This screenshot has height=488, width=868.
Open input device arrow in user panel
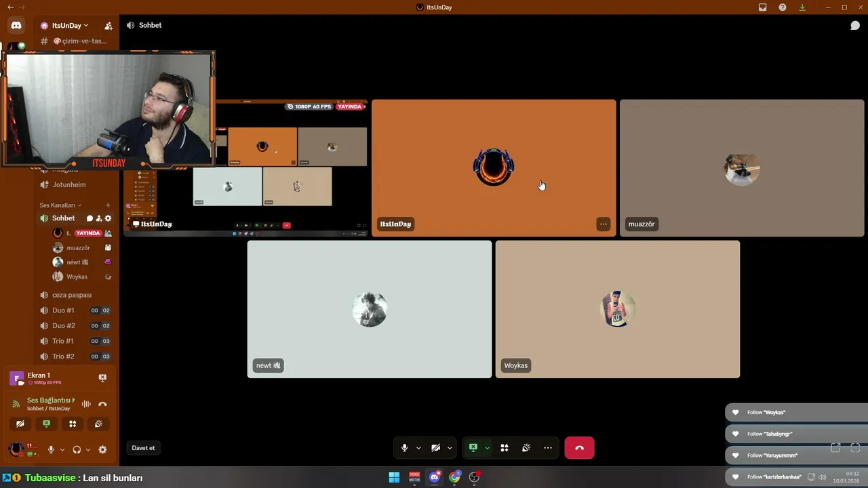click(62, 449)
